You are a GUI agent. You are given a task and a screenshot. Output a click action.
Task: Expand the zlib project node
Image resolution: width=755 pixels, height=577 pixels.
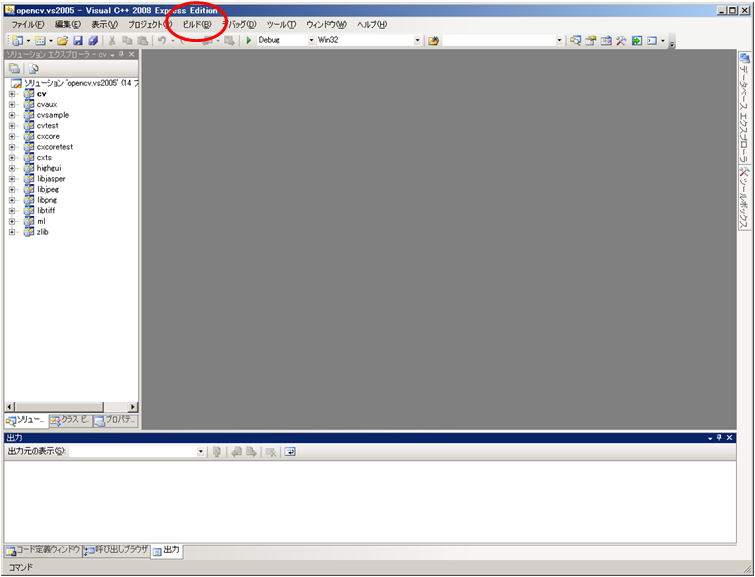click(x=12, y=232)
